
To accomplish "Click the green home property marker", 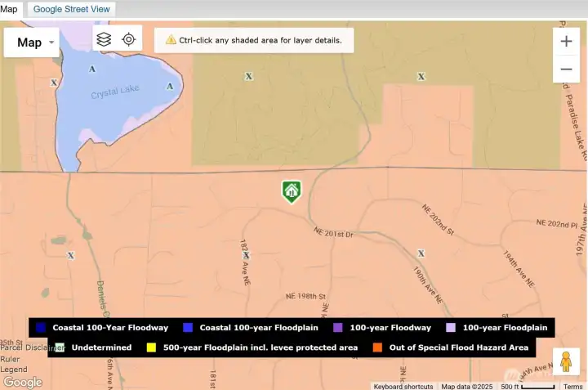I will tap(291, 191).
